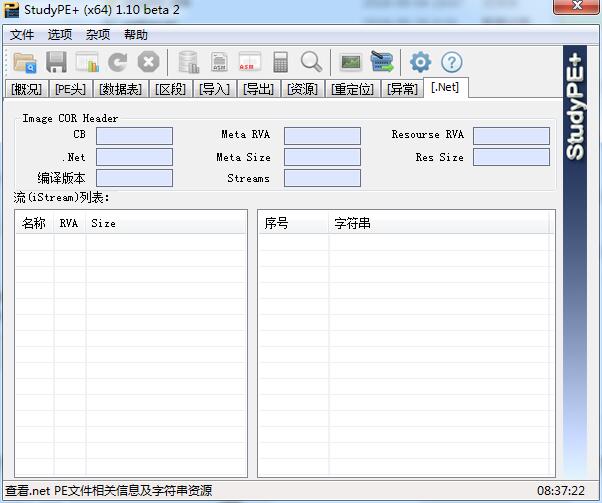Screen dimensions: 602x503
Task: Click the gray X close-file icon
Action: coord(149,62)
